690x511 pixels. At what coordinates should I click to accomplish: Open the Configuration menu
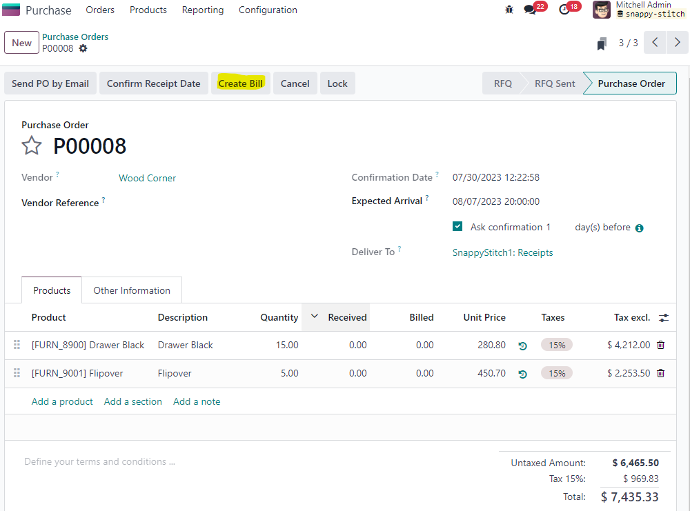(x=268, y=10)
